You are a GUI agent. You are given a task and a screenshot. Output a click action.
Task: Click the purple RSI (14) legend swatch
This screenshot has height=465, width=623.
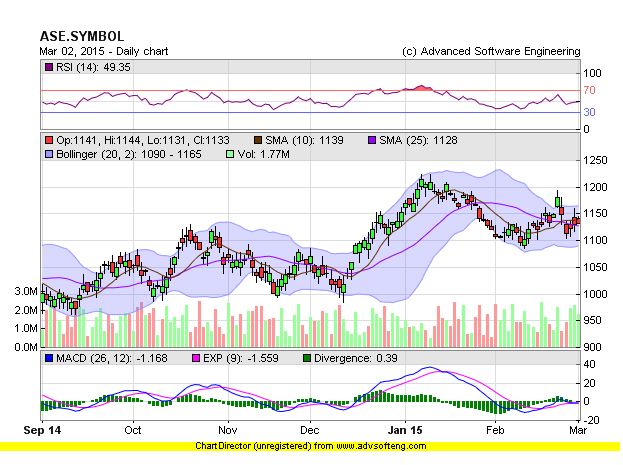coord(48,67)
